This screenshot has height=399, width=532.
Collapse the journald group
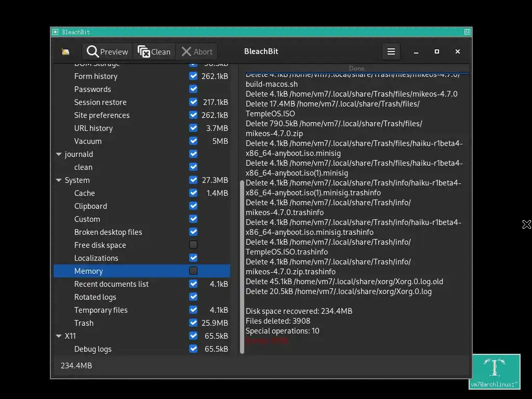59,154
